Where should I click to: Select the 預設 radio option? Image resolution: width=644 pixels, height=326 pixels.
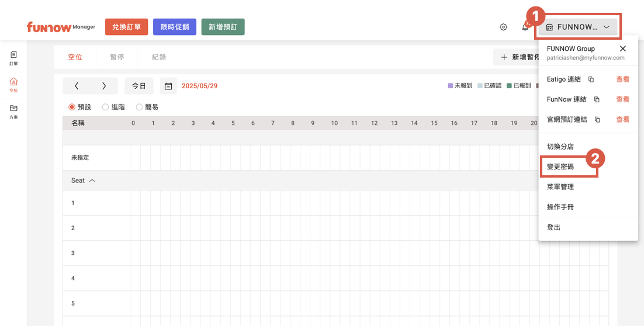(72, 107)
